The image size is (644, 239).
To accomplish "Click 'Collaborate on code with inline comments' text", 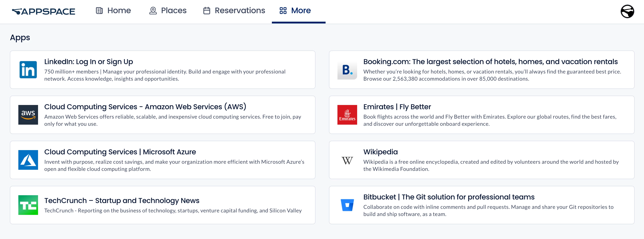I will [x=488, y=211].
